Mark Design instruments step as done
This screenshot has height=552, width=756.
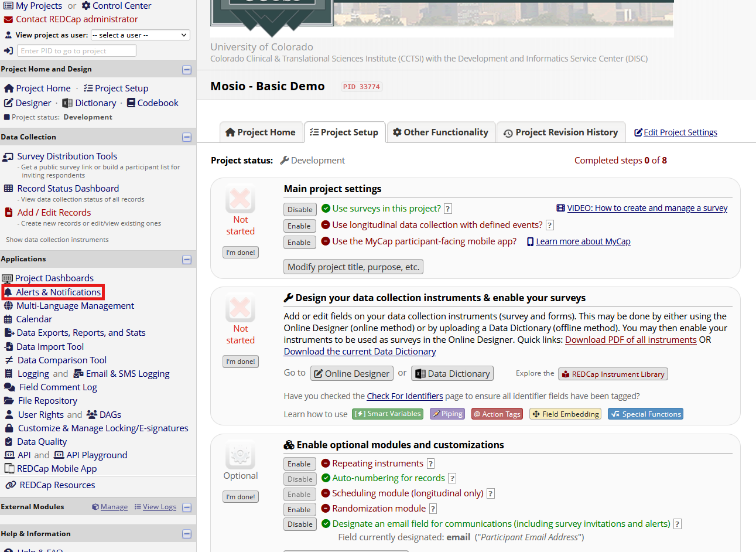(x=241, y=362)
